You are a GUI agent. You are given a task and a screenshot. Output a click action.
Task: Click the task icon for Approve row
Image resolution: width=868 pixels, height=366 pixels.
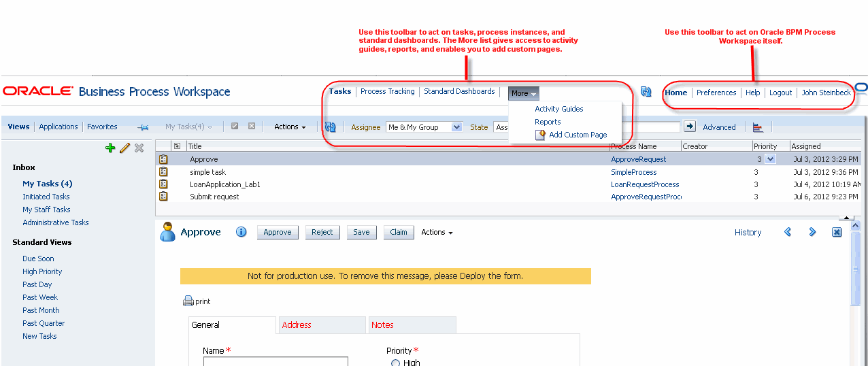pyautogui.click(x=163, y=159)
